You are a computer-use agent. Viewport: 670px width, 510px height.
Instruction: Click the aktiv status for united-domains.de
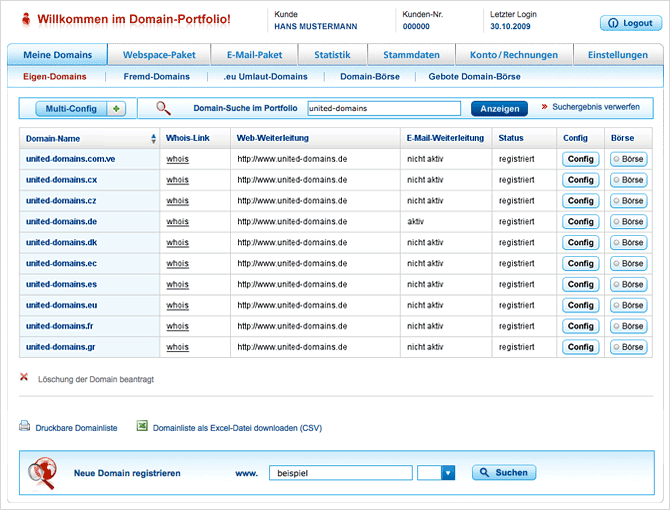pos(415,222)
